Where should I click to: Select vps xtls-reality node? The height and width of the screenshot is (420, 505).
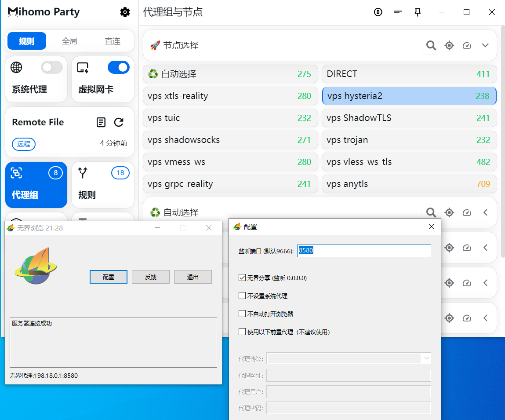230,96
